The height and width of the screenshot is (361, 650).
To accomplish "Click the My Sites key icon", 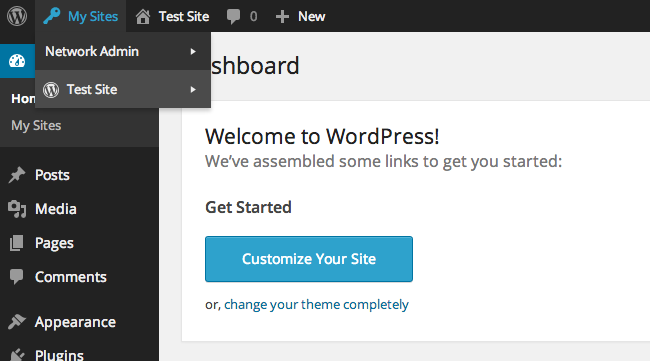I will (52, 16).
